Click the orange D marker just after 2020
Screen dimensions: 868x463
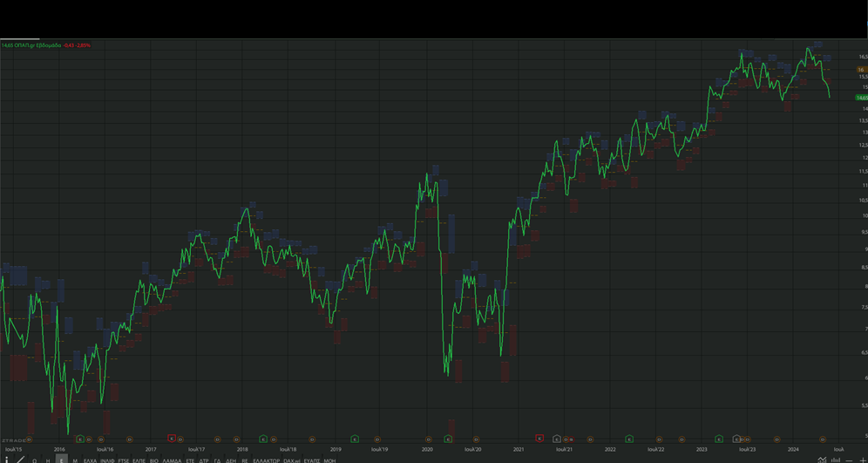click(x=429, y=439)
